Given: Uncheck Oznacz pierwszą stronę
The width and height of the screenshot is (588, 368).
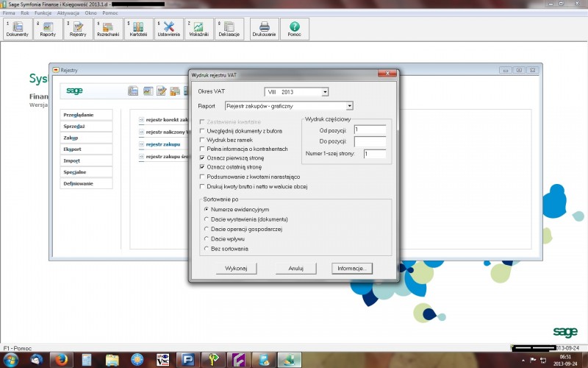Looking at the screenshot, I should (x=202, y=158).
